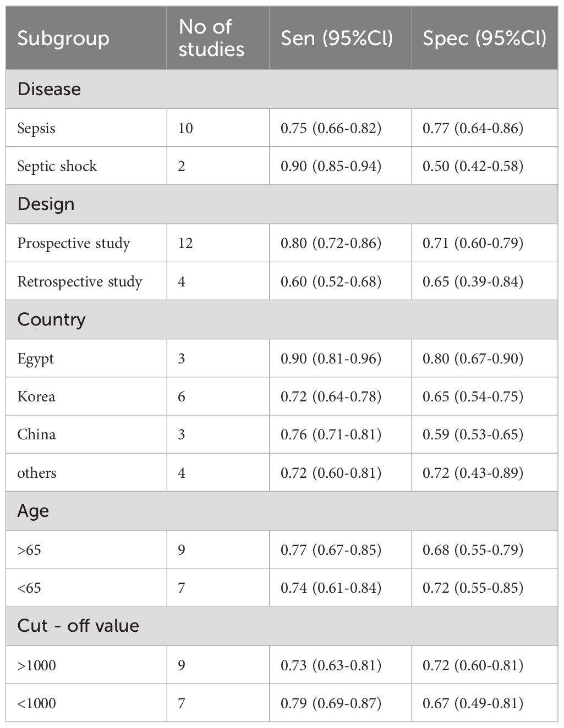Screen dimensions: 564x728
Task: Select the China row label
Action: click(x=36, y=434)
